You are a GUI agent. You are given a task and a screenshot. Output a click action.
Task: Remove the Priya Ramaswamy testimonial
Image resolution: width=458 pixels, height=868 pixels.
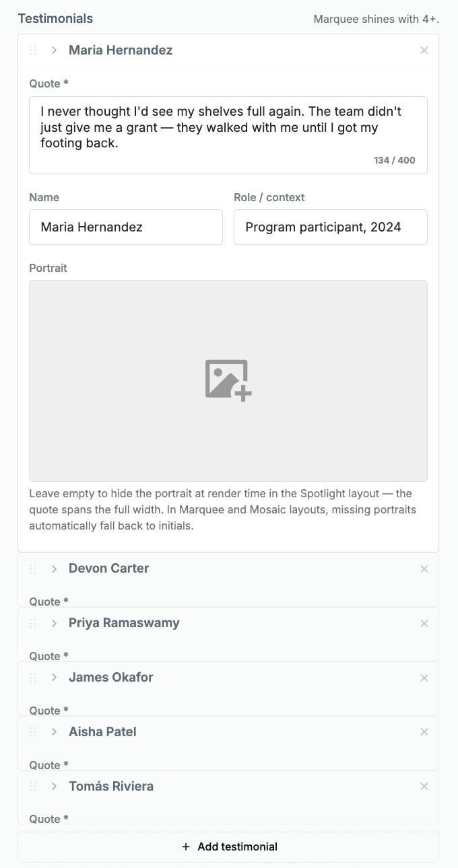coord(424,624)
